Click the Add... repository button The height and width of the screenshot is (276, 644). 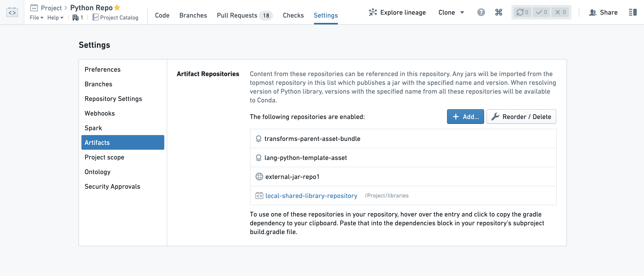click(x=465, y=117)
